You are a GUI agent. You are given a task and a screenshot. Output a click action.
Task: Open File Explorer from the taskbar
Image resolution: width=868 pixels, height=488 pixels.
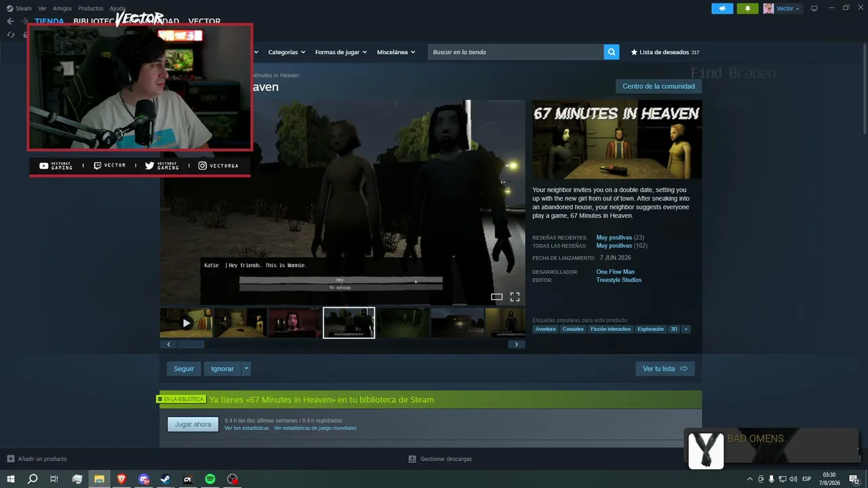pyautogui.click(x=99, y=479)
